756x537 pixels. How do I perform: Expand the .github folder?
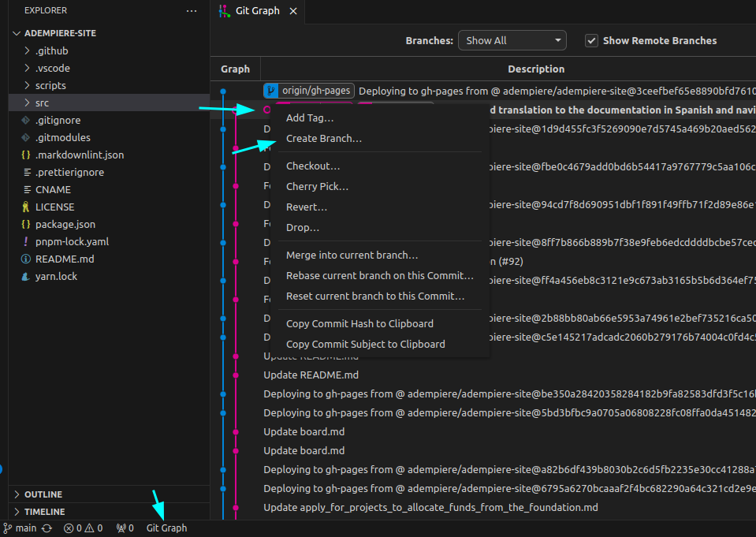[27, 50]
